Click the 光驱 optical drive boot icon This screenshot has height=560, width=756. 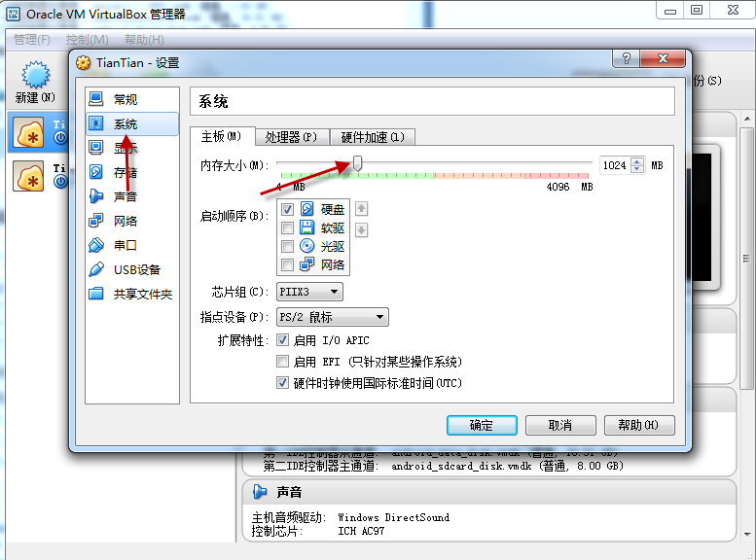tap(307, 246)
